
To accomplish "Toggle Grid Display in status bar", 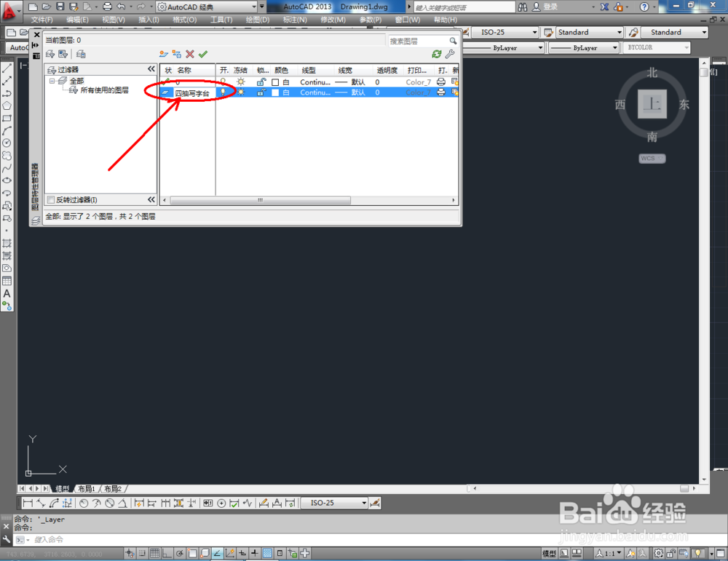I will click(154, 553).
